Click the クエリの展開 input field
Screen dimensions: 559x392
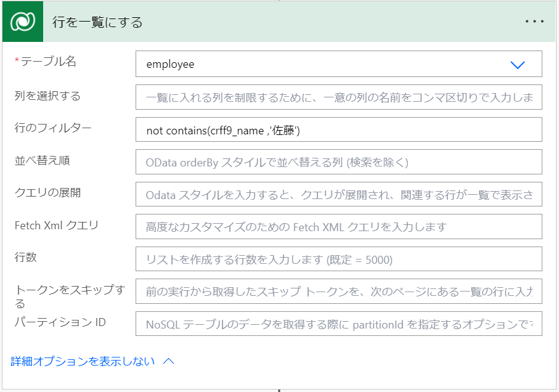(339, 194)
